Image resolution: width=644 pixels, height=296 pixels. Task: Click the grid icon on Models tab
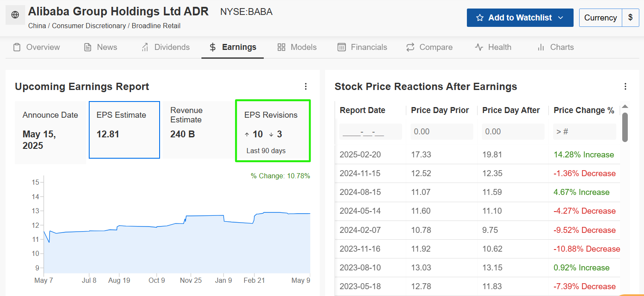(281, 47)
